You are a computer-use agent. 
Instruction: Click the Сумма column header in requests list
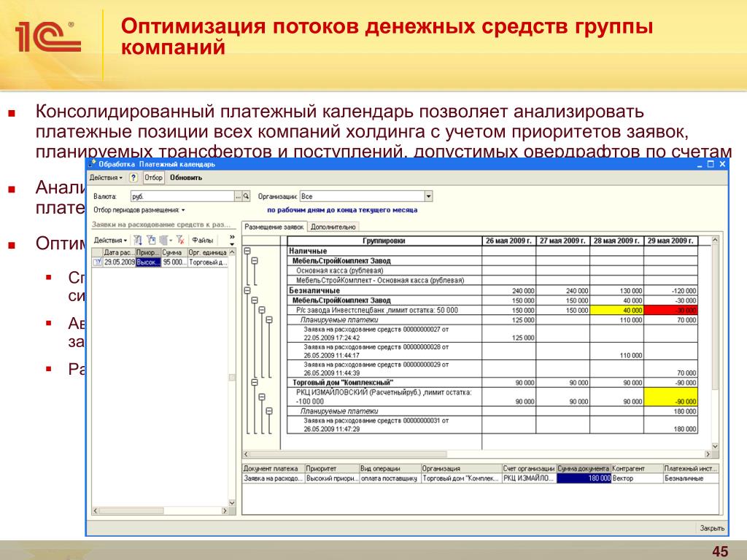(x=174, y=252)
